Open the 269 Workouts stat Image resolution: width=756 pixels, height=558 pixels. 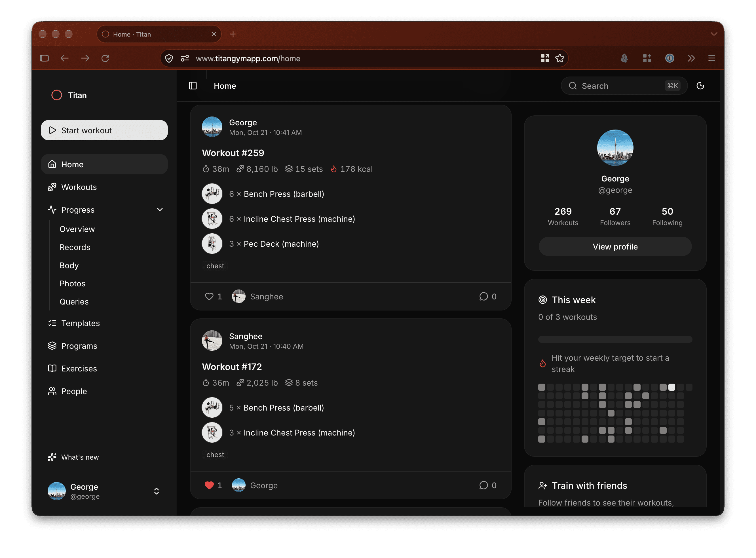click(563, 217)
